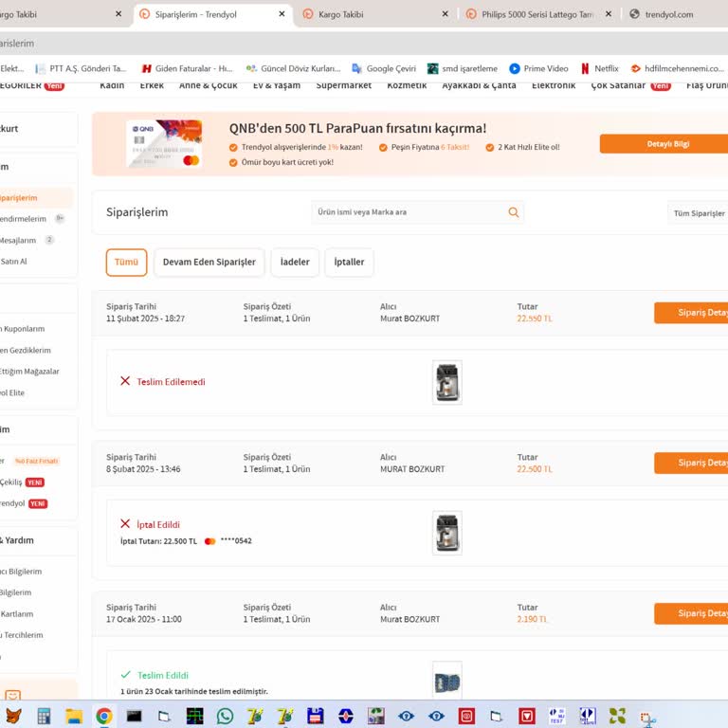Click the QNB credit card image
The image size is (728, 728).
pyautogui.click(x=164, y=143)
